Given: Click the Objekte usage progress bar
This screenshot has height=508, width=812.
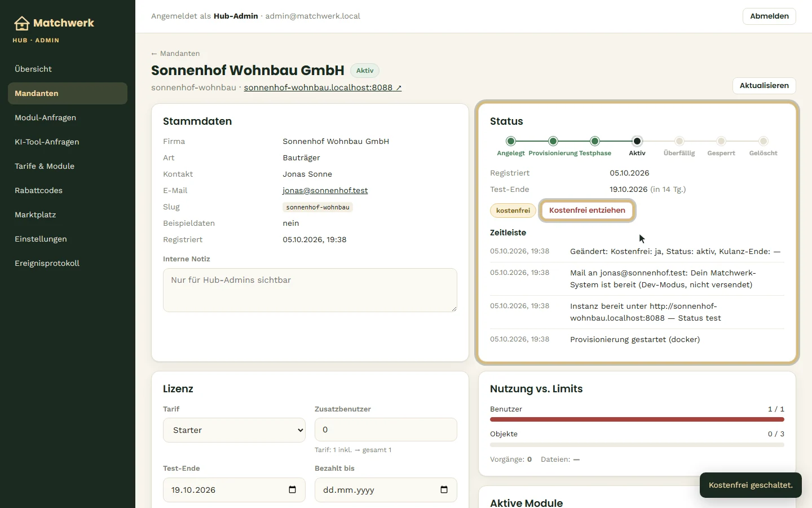Looking at the screenshot, I should 637,445.
